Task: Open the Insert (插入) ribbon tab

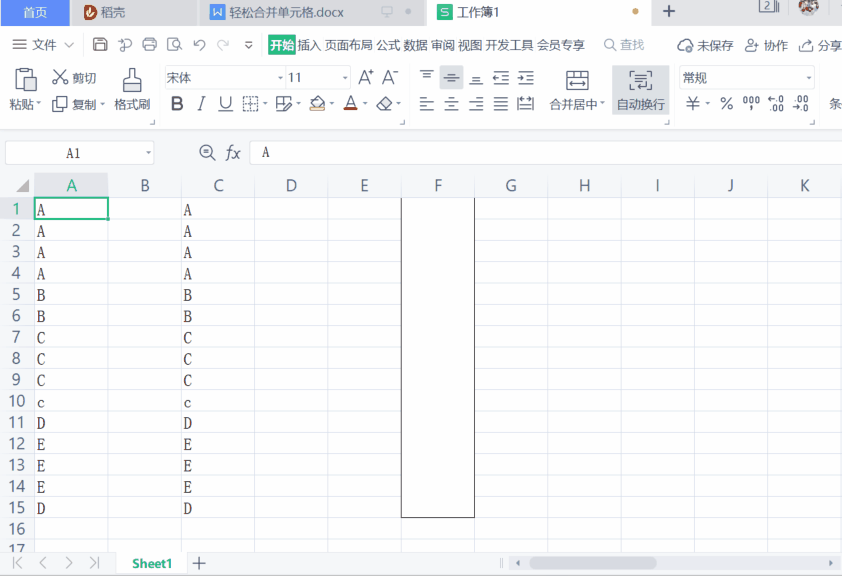Action: click(x=309, y=45)
